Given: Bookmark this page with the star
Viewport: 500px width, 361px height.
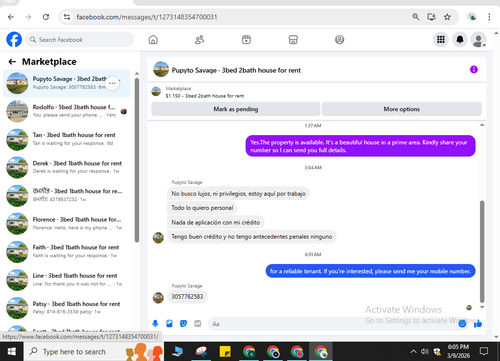Looking at the screenshot, I should tap(447, 17).
